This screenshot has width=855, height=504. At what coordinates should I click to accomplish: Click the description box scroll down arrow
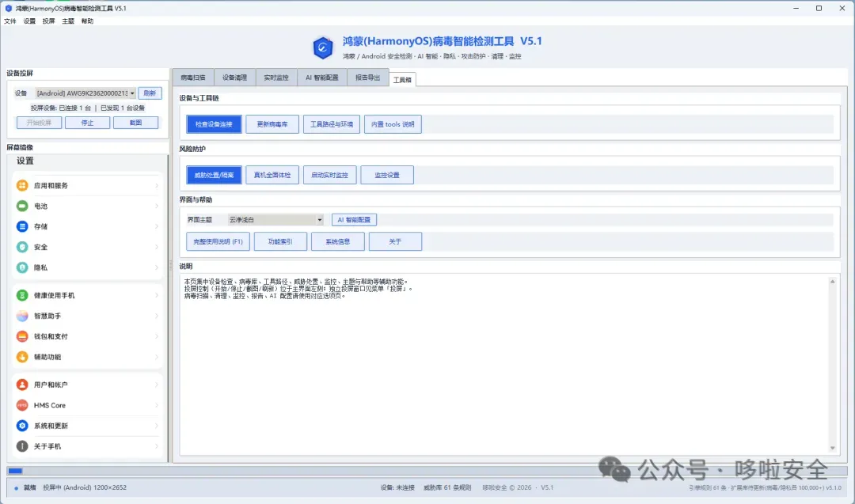point(832,448)
